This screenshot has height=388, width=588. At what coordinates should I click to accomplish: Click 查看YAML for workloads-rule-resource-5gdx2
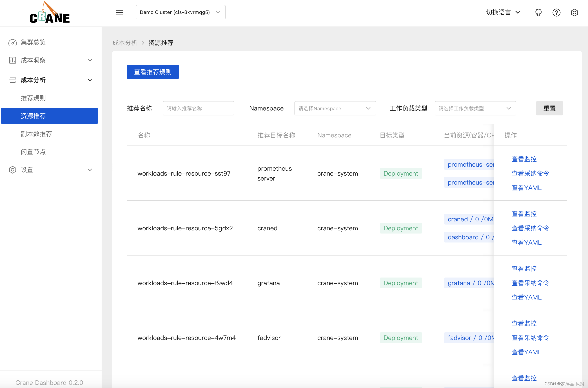[x=527, y=242]
